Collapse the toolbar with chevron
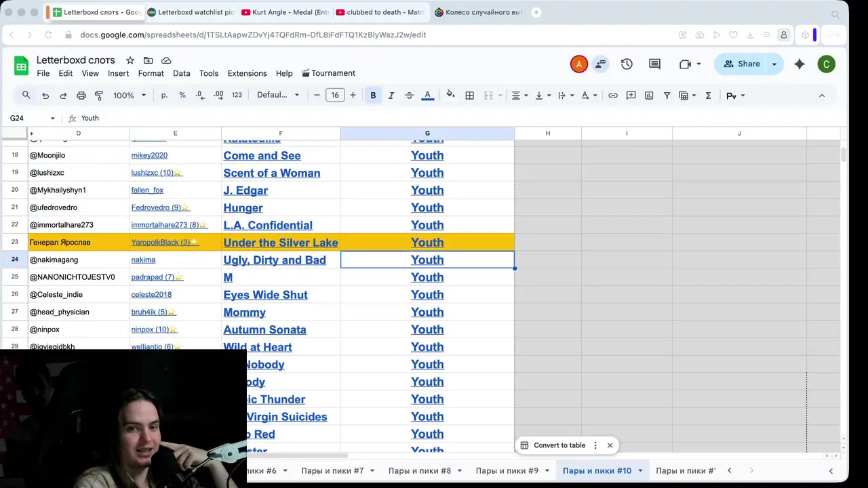Viewport: 868px width, 488px height. pos(822,96)
